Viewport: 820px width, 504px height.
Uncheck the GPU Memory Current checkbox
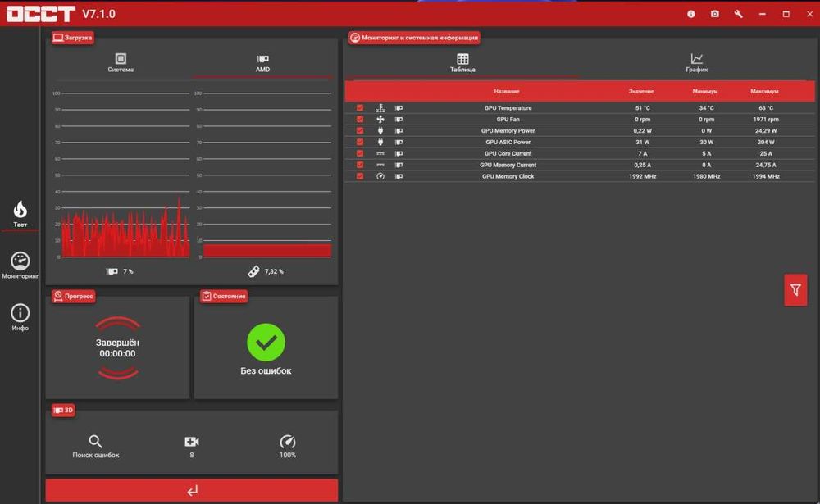click(x=360, y=165)
